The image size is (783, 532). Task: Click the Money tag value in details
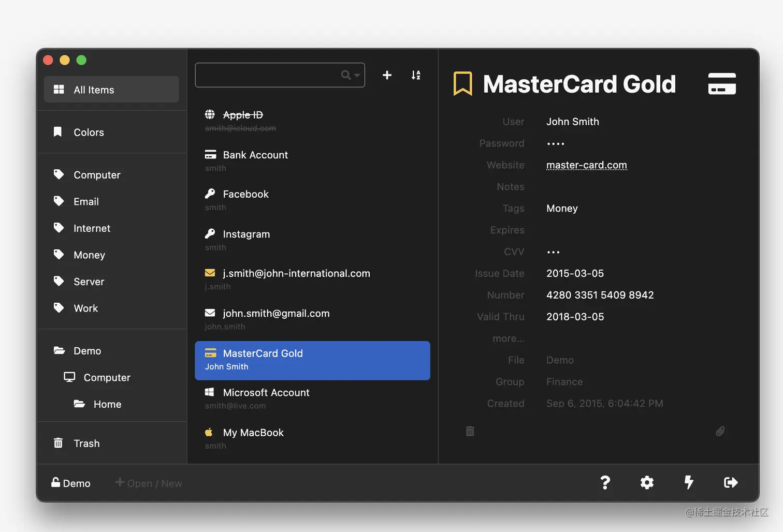[x=562, y=209]
